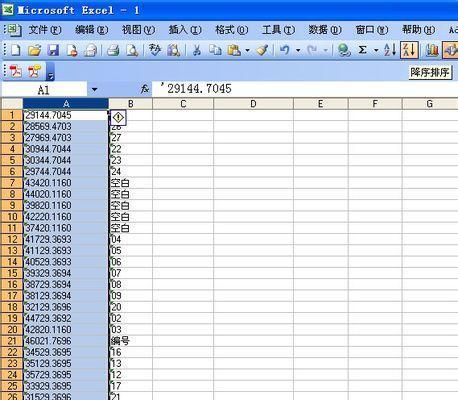Expand the Name Box dropdown arrow
This screenshot has height=400, width=458.
[x=94, y=90]
